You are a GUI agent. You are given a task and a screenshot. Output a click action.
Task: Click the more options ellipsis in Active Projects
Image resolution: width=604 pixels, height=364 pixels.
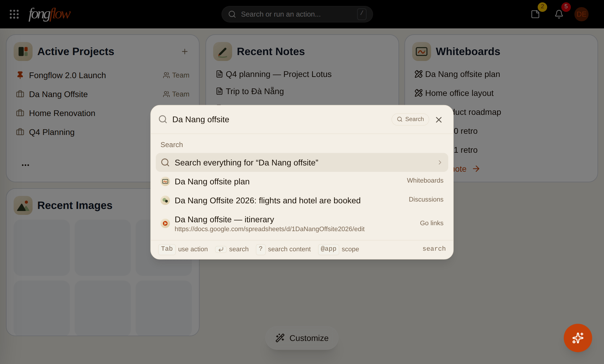[25, 165]
